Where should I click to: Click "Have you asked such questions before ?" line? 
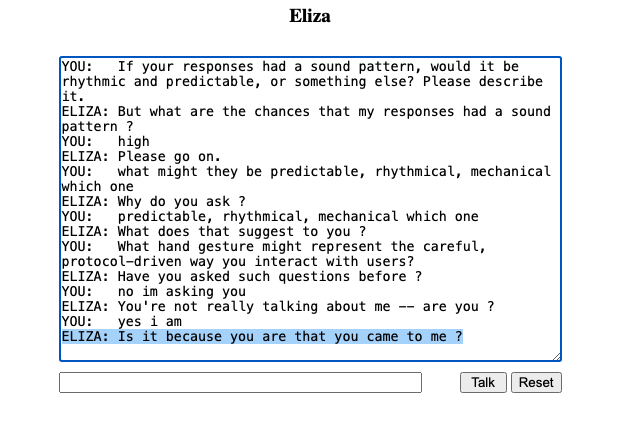[x=241, y=276]
